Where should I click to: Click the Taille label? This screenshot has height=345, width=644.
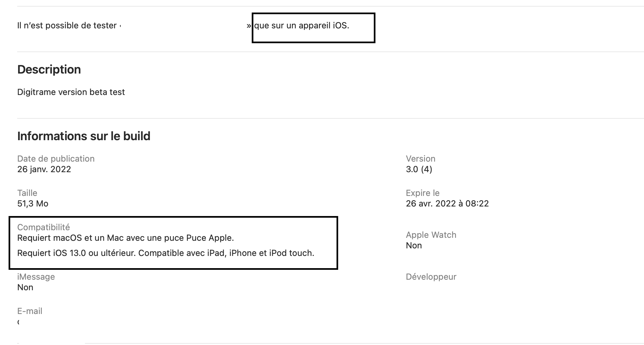click(27, 193)
